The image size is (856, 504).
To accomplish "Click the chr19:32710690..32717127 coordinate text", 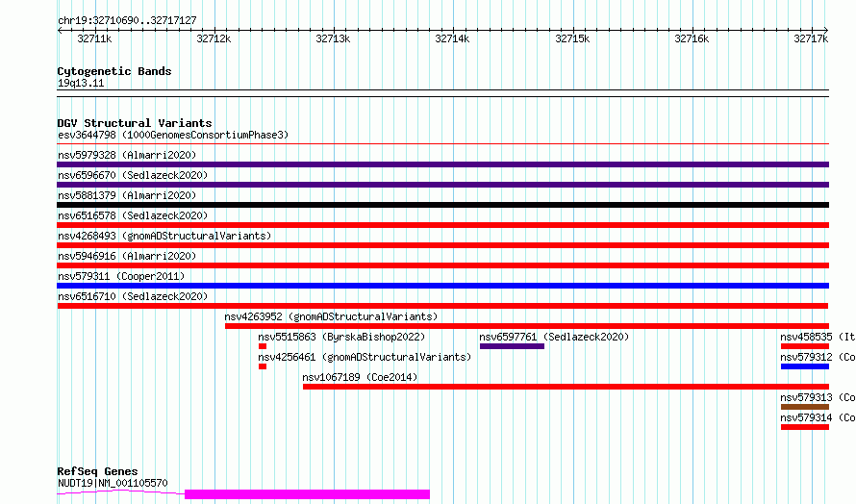I will (127, 21).
